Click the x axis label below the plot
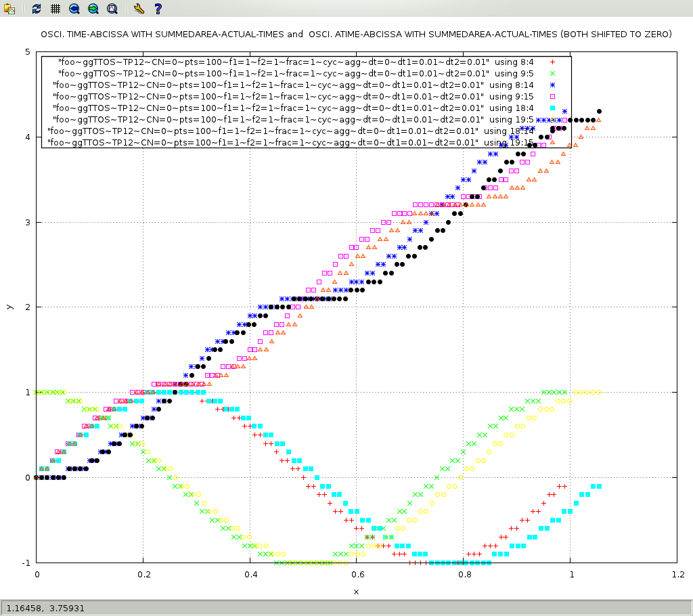 tap(356, 592)
